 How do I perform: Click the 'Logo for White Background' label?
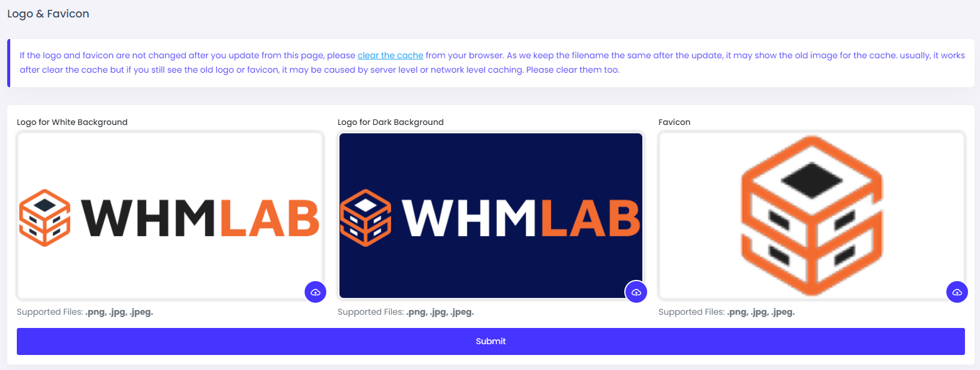(72, 122)
